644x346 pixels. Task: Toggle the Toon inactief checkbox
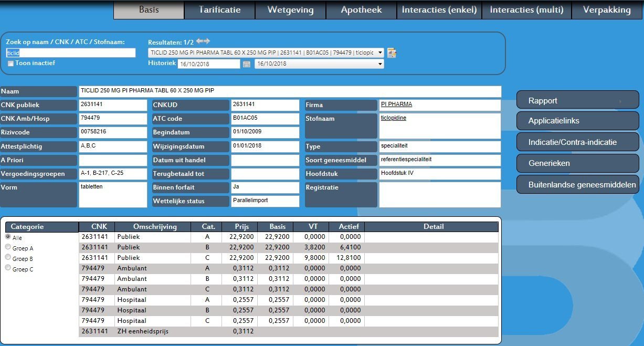pos(10,64)
